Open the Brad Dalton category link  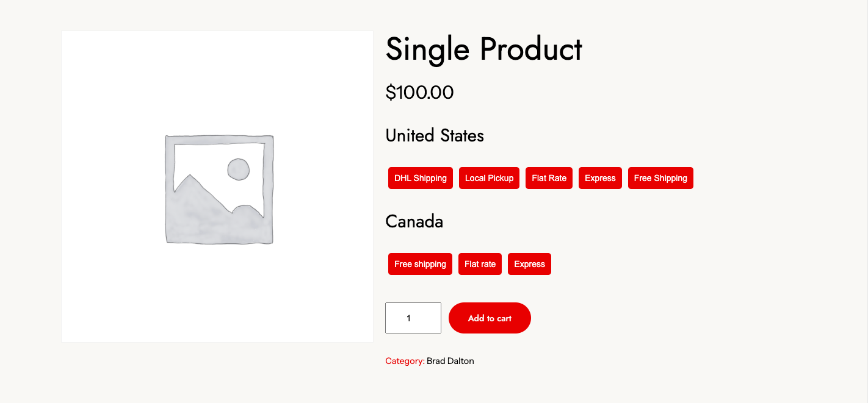[450, 361]
